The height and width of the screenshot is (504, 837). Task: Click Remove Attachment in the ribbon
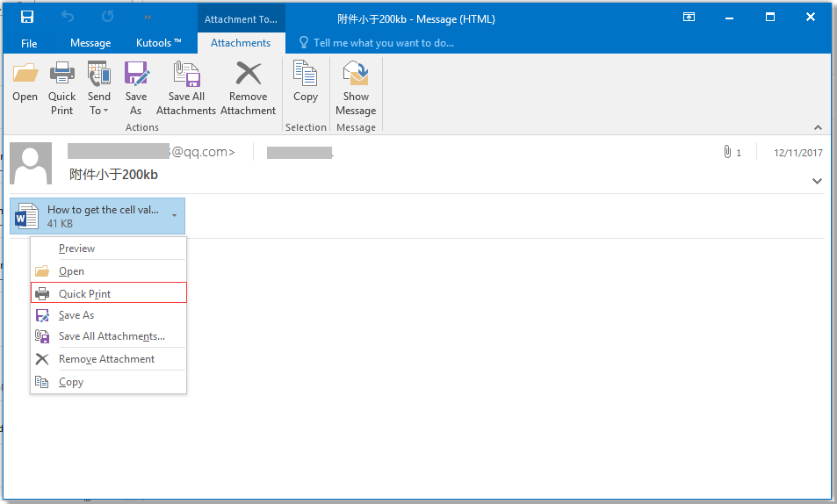coord(249,89)
